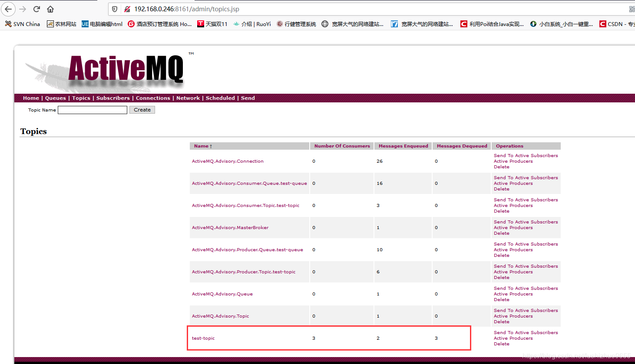The height and width of the screenshot is (364, 635).
Task: Click the insecure connection lock icon
Action: point(127,9)
